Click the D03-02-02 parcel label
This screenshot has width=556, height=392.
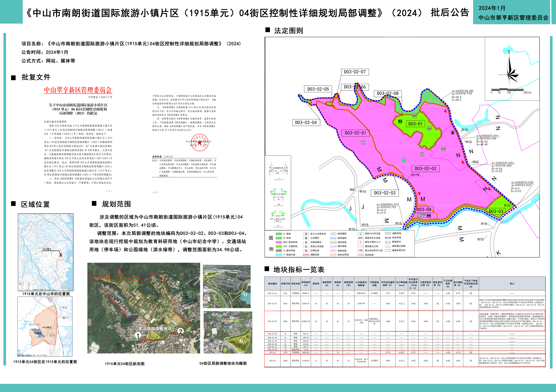click(425, 169)
